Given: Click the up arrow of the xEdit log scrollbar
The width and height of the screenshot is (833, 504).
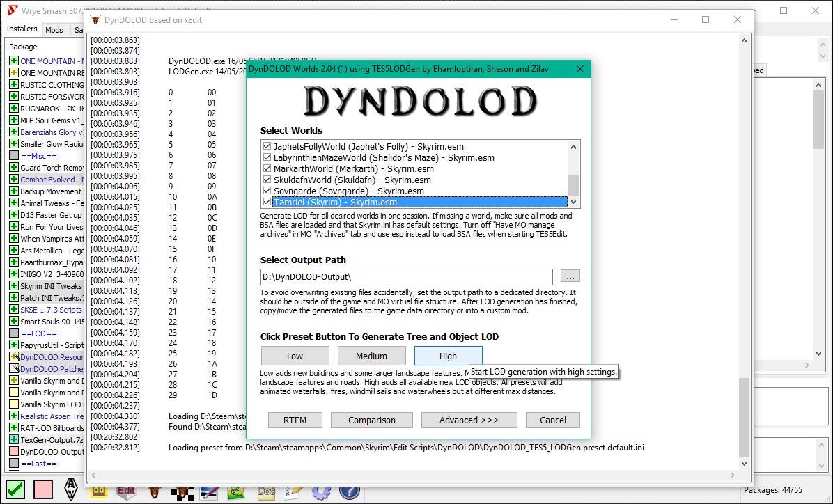Looking at the screenshot, I should pos(745,41).
